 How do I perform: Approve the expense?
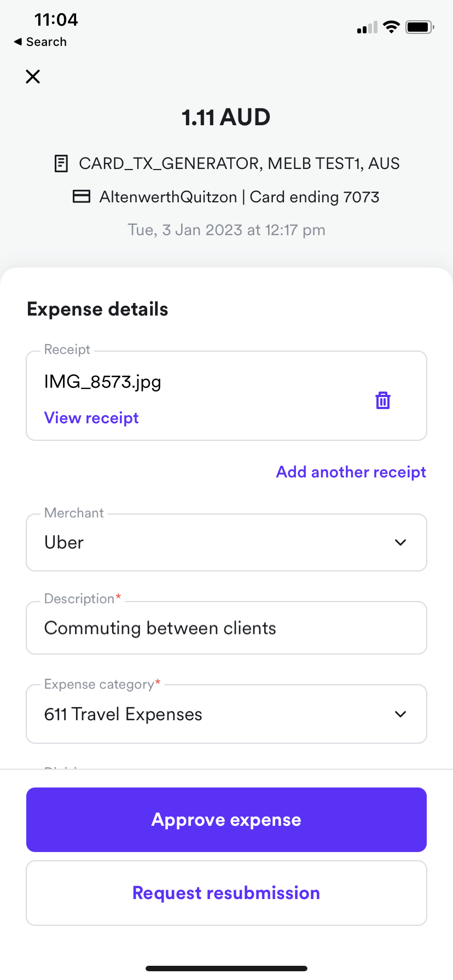click(x=226, y=820)
